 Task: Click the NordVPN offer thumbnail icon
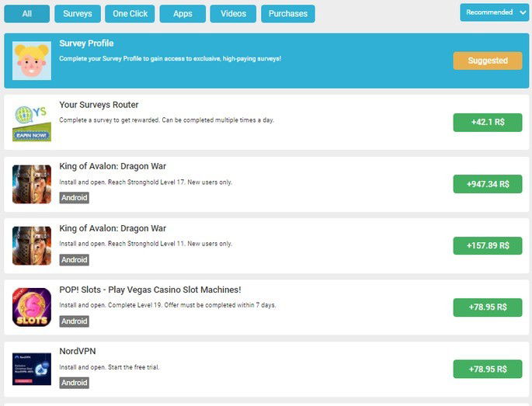pyautogui.click(x=32, y=369)
